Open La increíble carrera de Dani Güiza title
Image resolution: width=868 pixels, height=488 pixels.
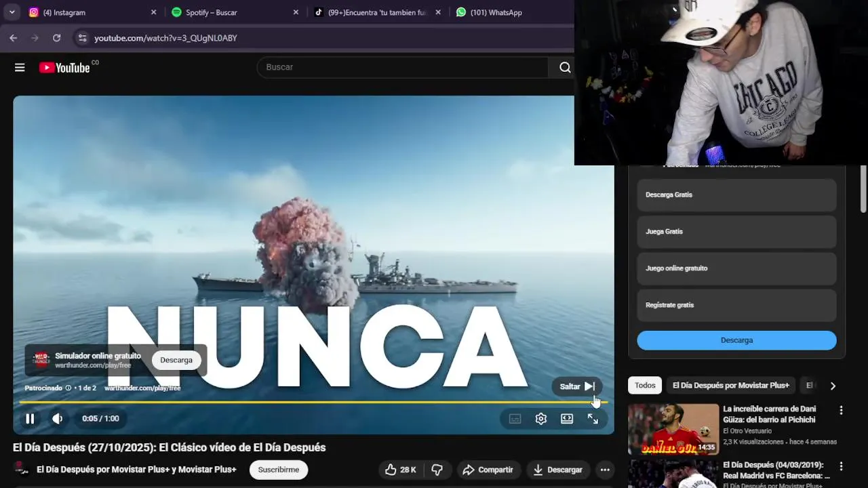coord(770,414)
